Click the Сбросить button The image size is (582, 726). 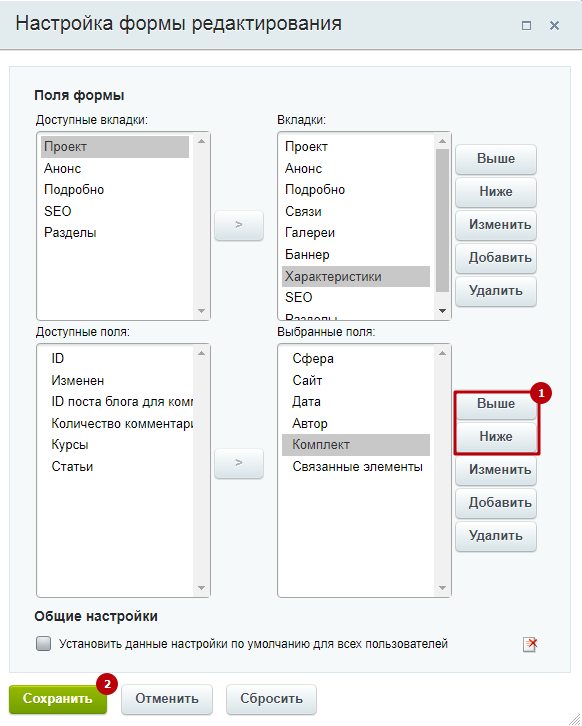click(271, 699)
